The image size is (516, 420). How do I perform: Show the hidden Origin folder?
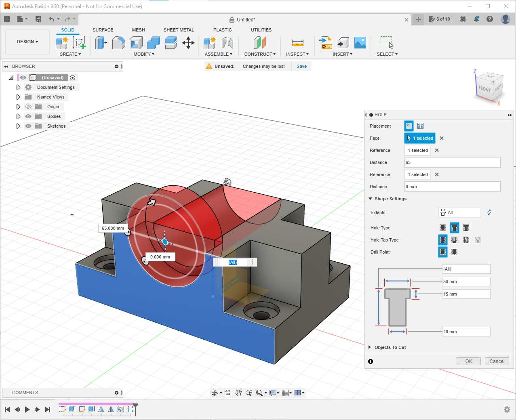point(28,107)
